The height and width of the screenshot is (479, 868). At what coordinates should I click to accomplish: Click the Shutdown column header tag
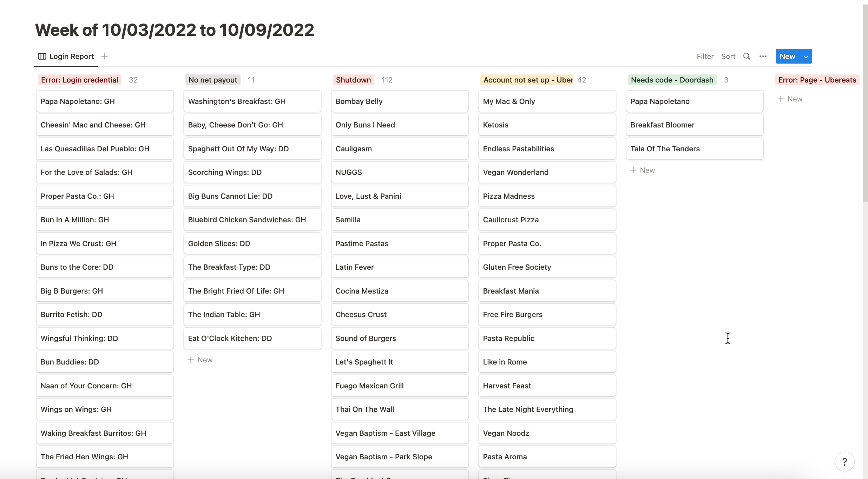click(353, 80)
